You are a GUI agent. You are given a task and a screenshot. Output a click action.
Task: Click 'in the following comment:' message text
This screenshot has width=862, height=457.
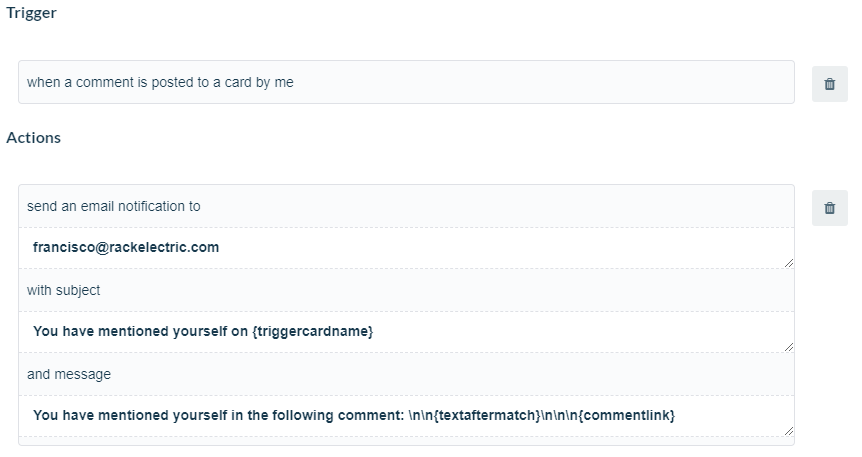point(317,415)
